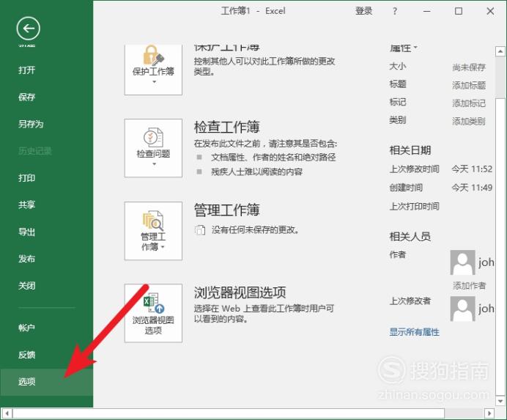This screenshot has height=420, width=507.
Task: Click the horizontal scrollbar right arrow
Action: pyautogui.click(x=489, y=413)
